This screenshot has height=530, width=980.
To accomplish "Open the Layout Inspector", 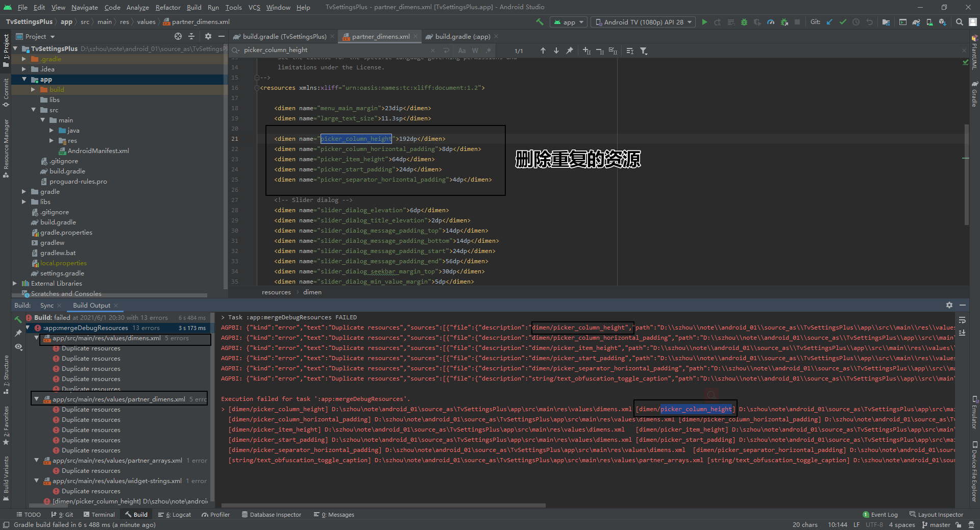I will (936, 514).
